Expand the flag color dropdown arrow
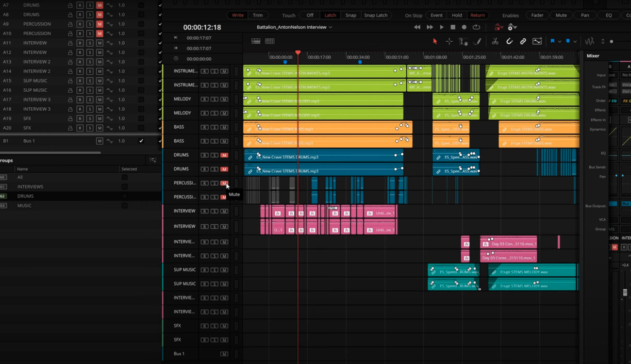 click(x=560, y=42)
